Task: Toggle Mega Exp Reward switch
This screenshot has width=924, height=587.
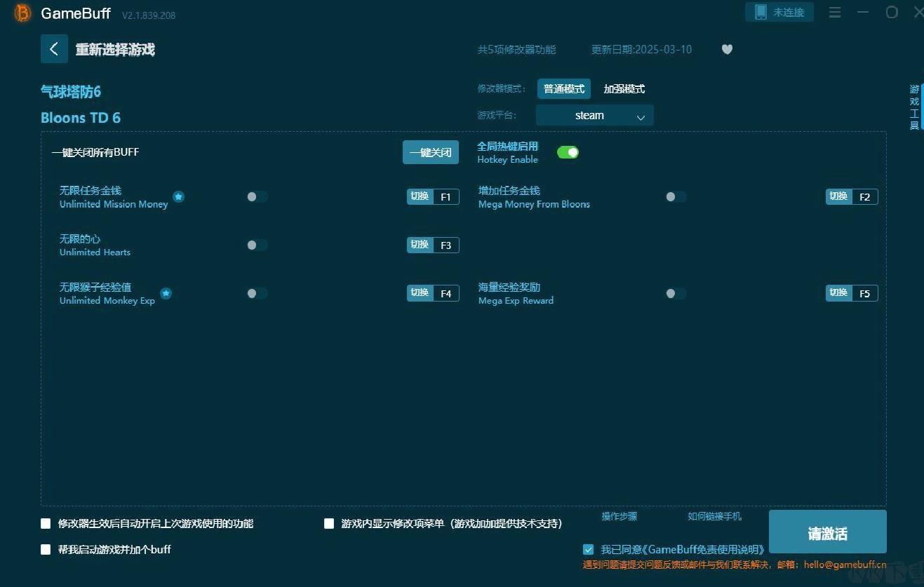Action: click(676, 293)
